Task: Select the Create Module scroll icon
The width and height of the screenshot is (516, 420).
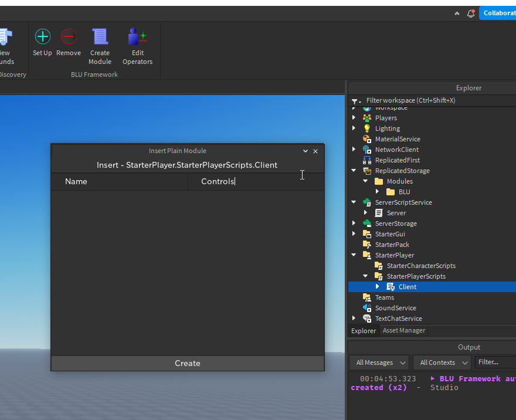Action: tap(100, 36)
